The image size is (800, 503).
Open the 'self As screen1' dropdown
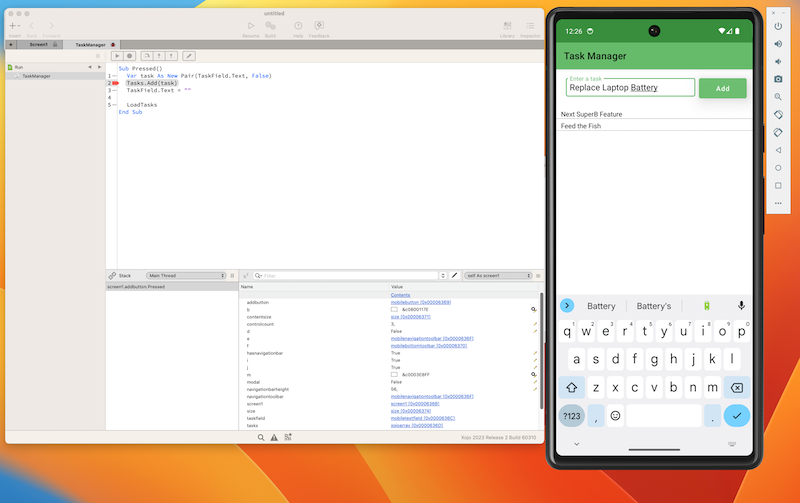[498, 275]
